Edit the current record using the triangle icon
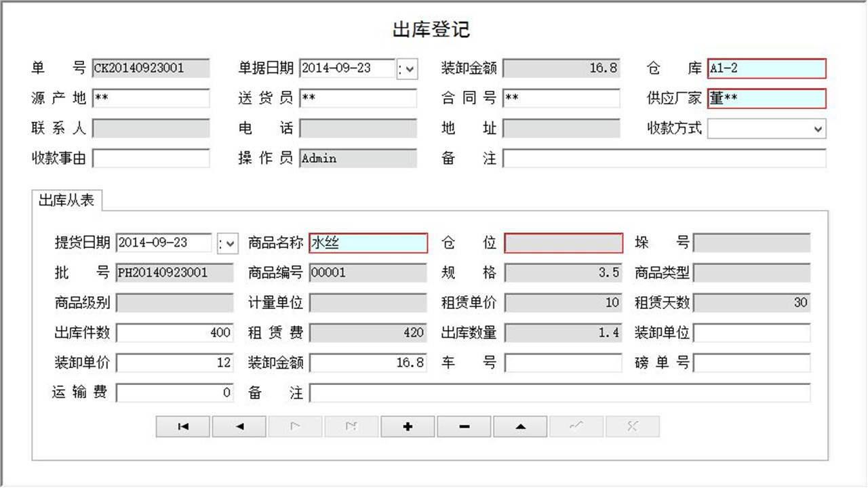Image resolution: width=868 pixels, height=488 pixels. click(x=519, y=426)
